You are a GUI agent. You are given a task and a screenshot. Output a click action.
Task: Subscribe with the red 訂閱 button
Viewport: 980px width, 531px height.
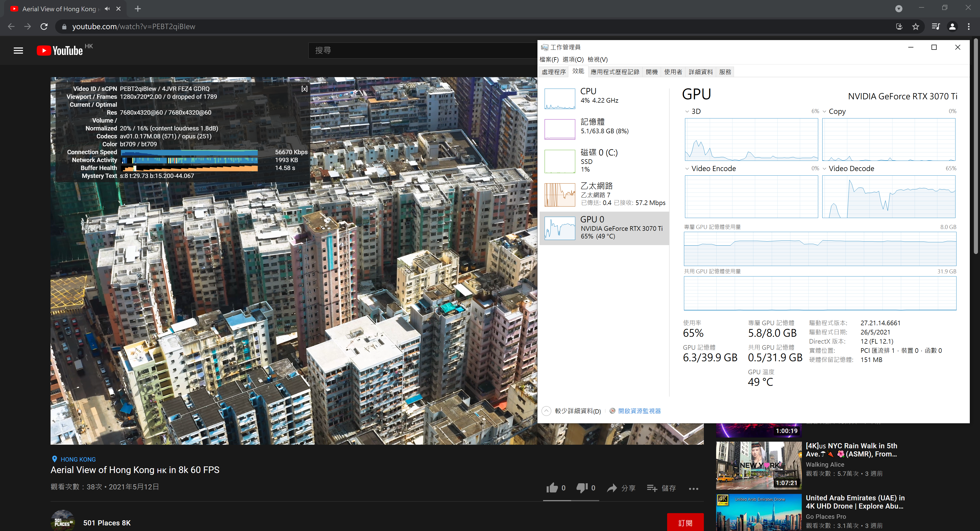pos(685,523)
